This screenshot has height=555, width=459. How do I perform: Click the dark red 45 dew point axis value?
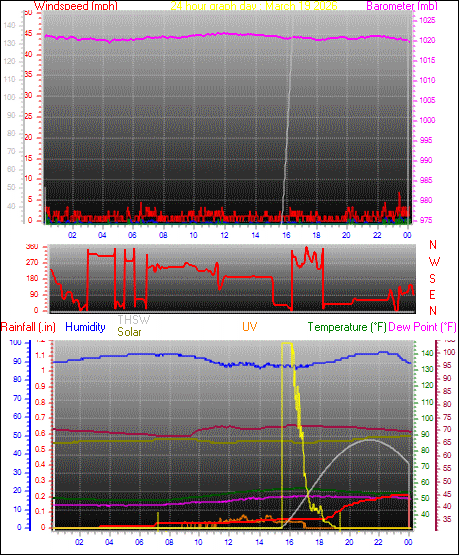(447, 494)
